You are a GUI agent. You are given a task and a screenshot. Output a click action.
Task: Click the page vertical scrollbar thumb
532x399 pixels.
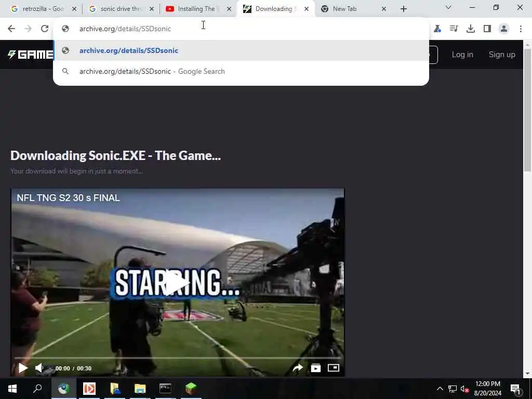point(528,110)
